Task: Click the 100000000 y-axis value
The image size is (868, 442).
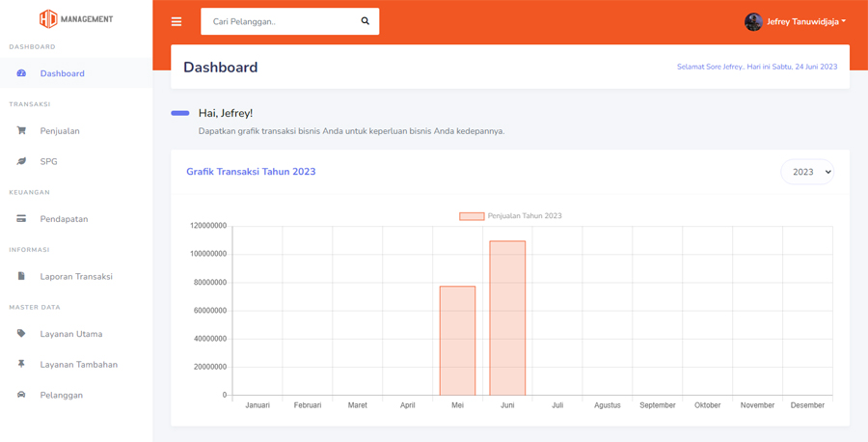Action: coord(207,254)
